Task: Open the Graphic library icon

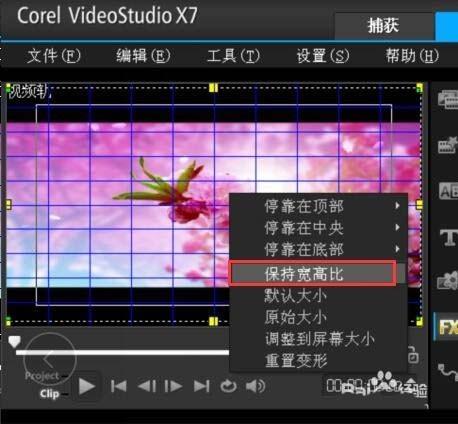Action: (448, 281)
